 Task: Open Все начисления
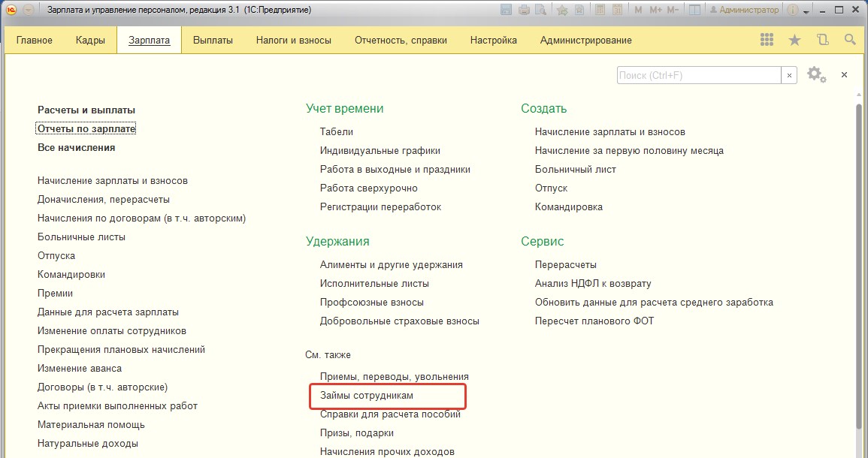pyautogui.click(x=77, y=148)
